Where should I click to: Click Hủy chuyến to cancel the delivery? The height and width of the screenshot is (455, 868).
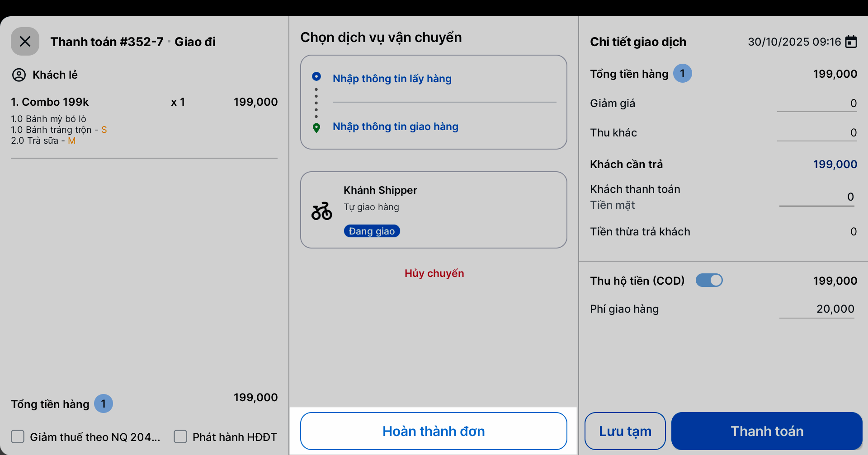pyautogui.click(x=434, y=273)
